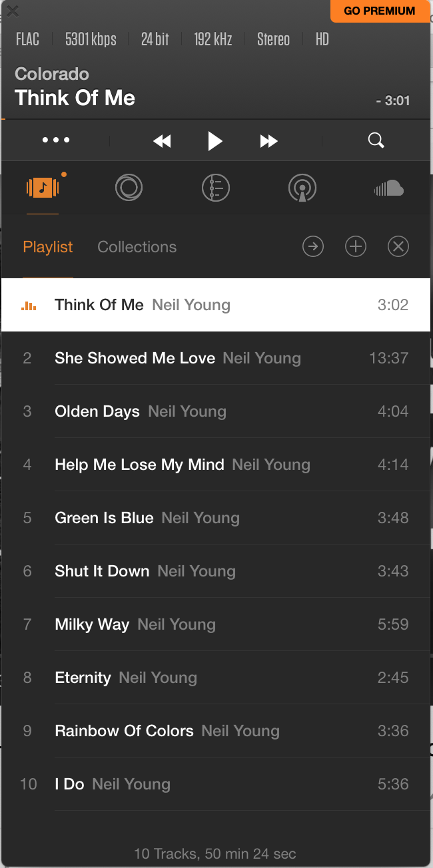Viewport: 433px width, 868px height.
Task: Skip to the next track
Action: 268,140
